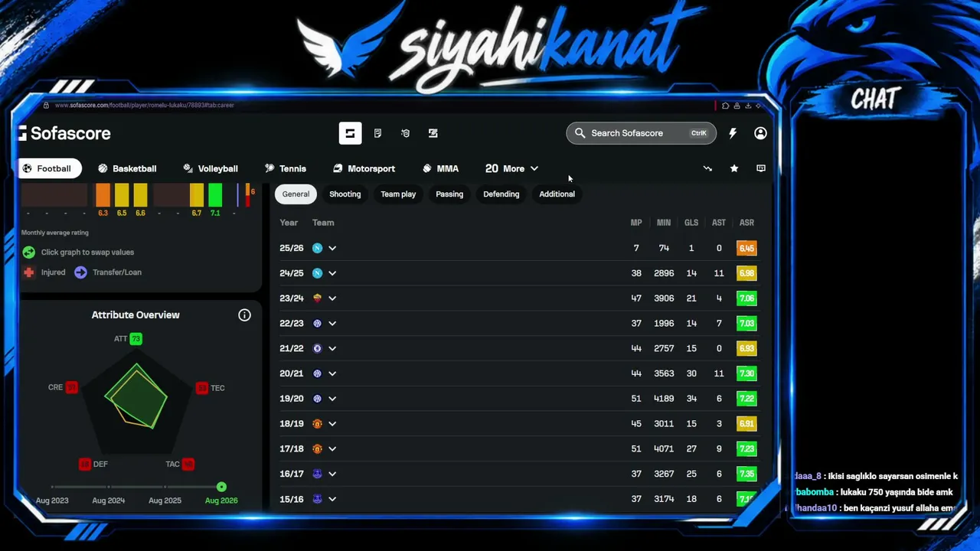Click the Inter crest in 19/20 row
This screenshot has height=551, width=980.
tap(317, 399)
